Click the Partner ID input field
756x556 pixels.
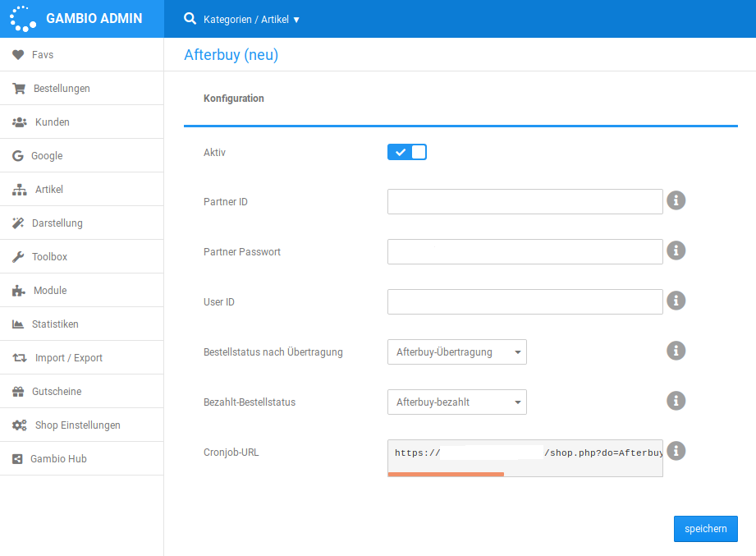[x=525, y=202]
